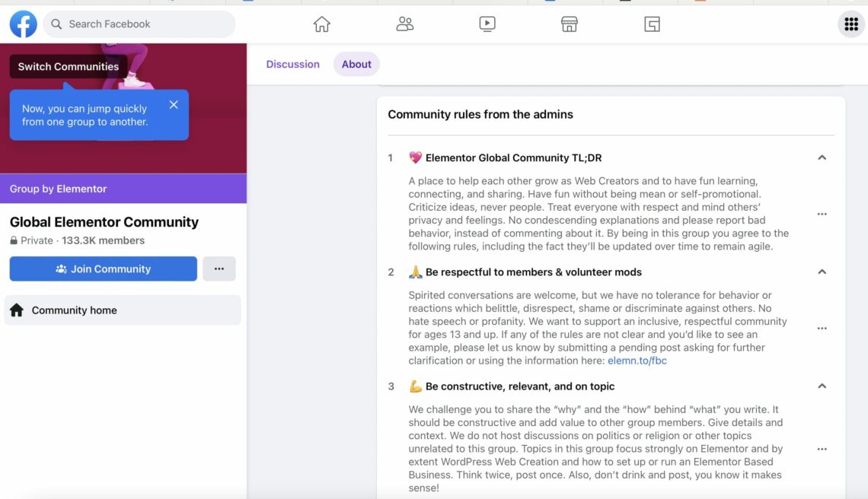
Task: Open the apps menu grid icon
Action: pyautogui.click(x=850, y=24)
